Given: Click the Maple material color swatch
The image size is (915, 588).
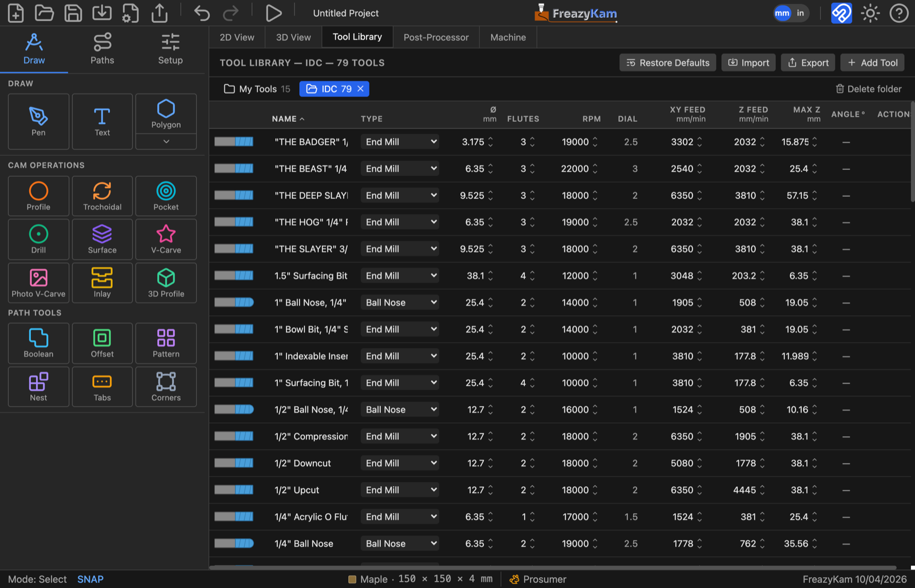Looking at the screenshot, I should 352,579.
